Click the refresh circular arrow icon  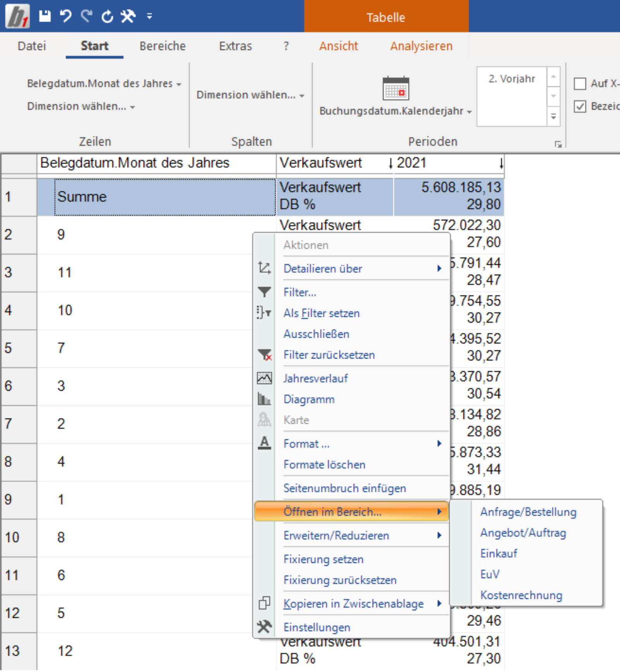click(107, 16)
